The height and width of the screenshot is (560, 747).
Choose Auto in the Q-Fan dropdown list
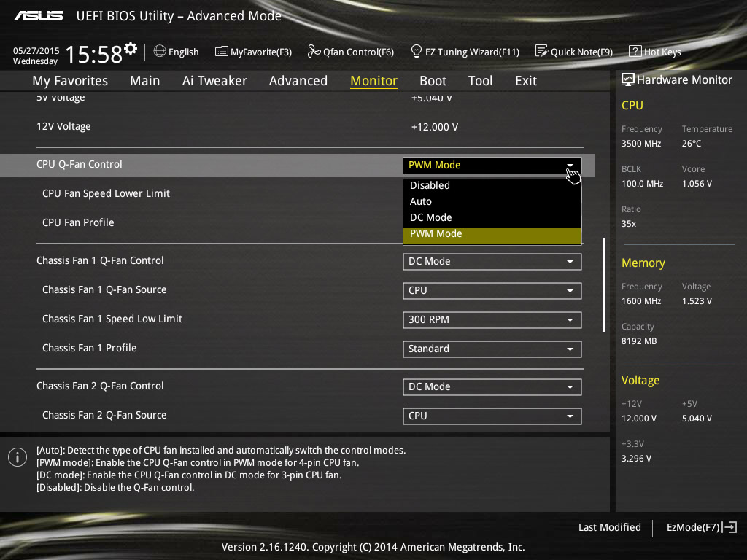point(492,201)
